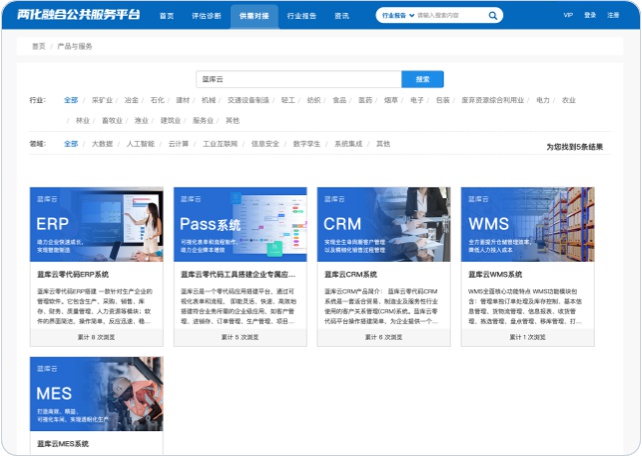Click the blue 搜索 button
642x456 pixels.
(423, 79)
